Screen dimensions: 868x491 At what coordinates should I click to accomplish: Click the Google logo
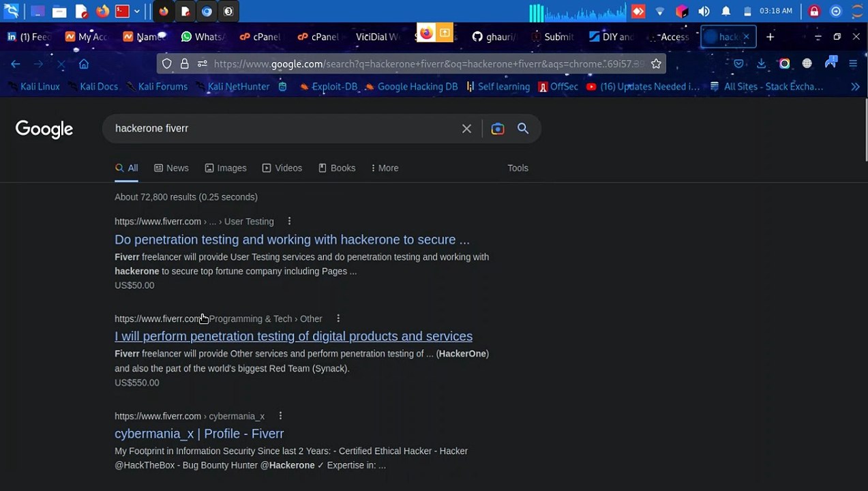(x=44, y=129)
